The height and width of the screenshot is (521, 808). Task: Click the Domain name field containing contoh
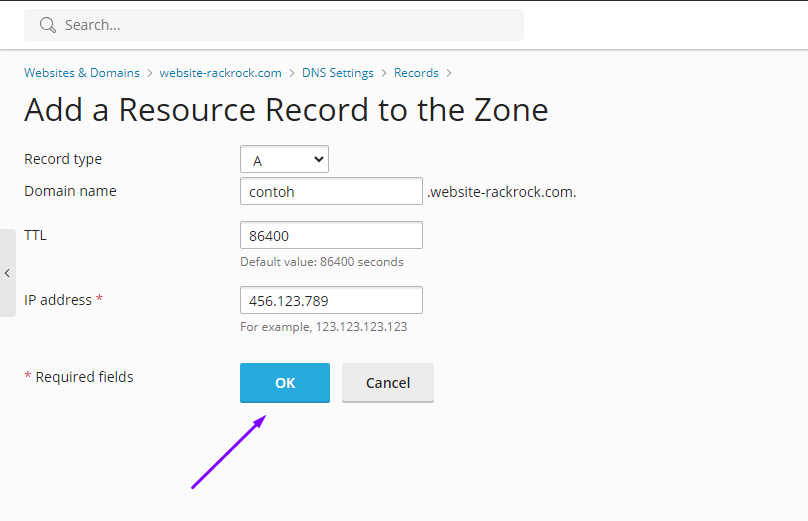point(331,191)
